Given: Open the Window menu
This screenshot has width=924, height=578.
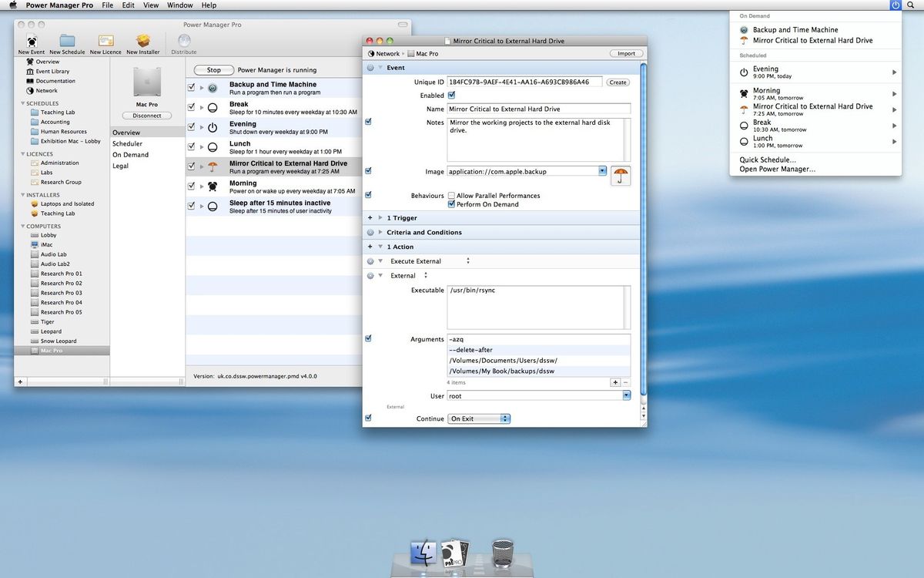Looking at the screenshot, I should (179, 5).
